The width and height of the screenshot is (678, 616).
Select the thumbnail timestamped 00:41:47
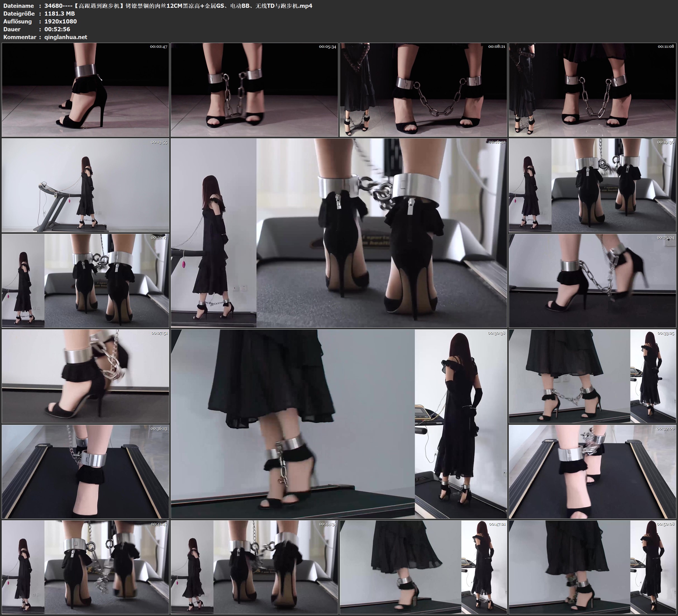[85, 567]
